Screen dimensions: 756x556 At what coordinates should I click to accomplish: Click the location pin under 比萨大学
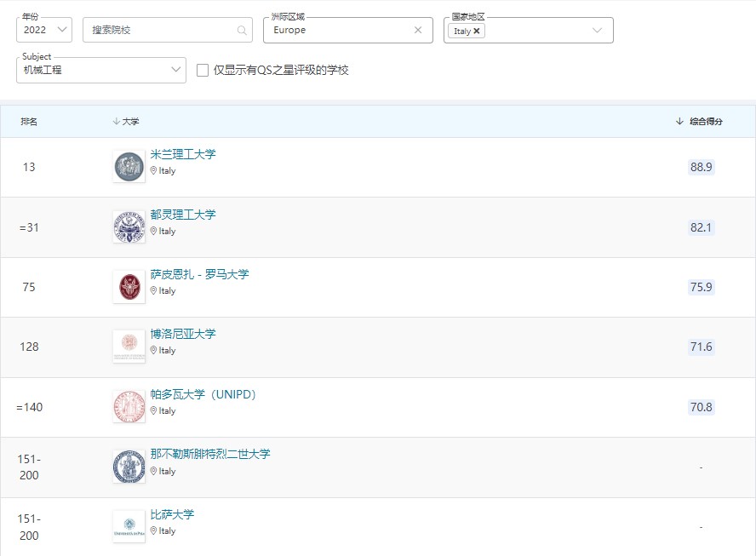[x=153, y=530]
